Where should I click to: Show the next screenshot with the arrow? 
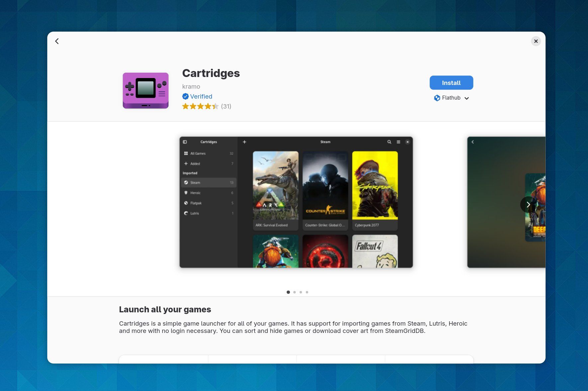coord(528,204)
